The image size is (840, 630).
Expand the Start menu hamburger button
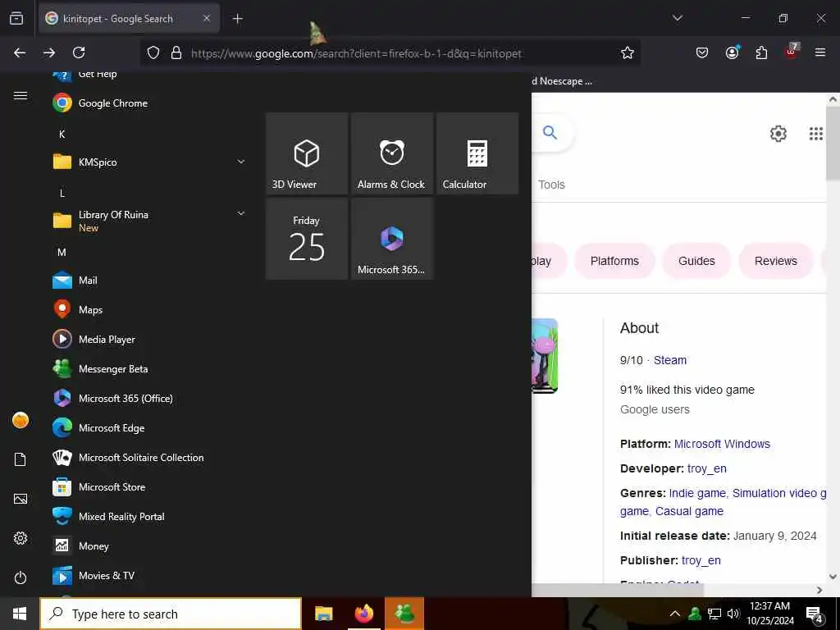(21, 95)
